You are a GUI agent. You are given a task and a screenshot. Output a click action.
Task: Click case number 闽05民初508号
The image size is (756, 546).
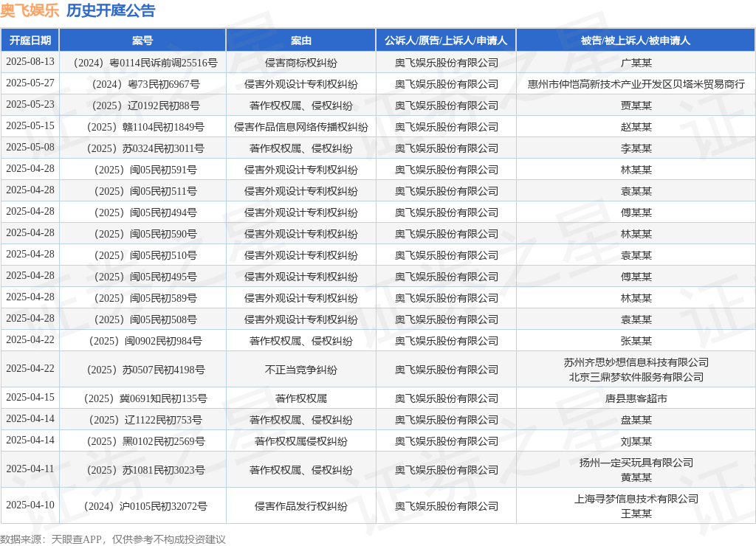tap(145, 319)
